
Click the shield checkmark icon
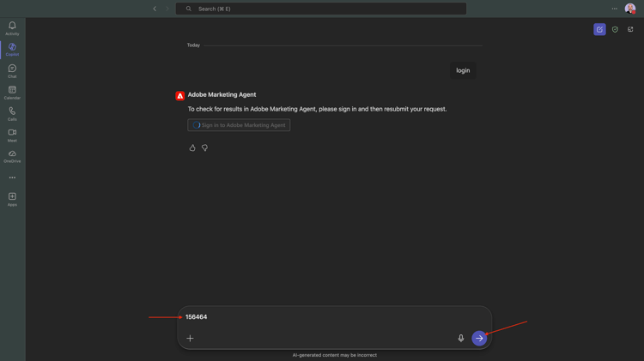point(615,29)
